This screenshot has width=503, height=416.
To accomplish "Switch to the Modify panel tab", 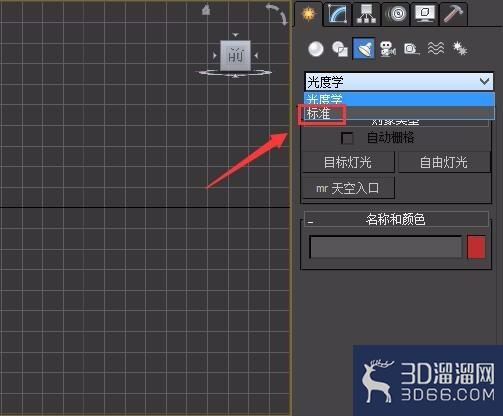I will point(337,14).
